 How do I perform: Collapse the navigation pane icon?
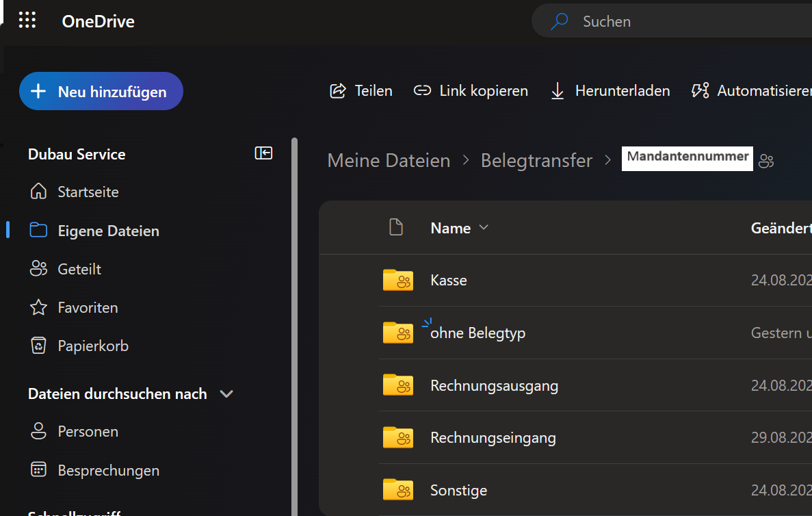[x=263, y=153]
